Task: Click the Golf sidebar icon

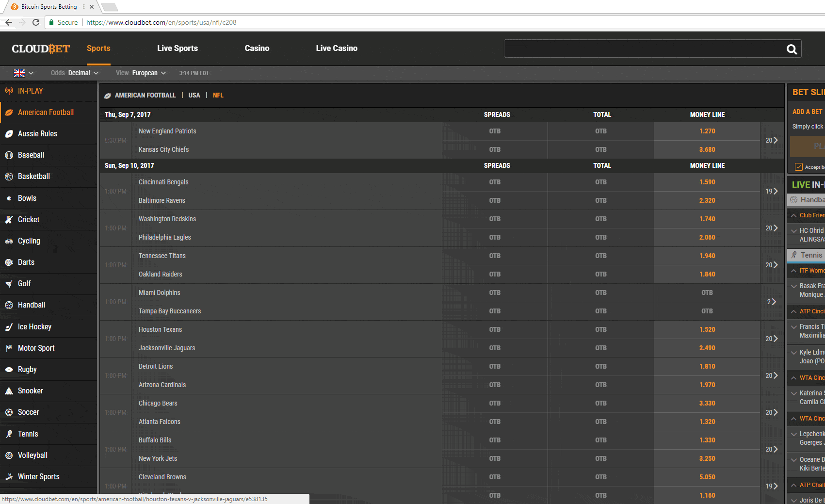Action: (x=9, y=284)
